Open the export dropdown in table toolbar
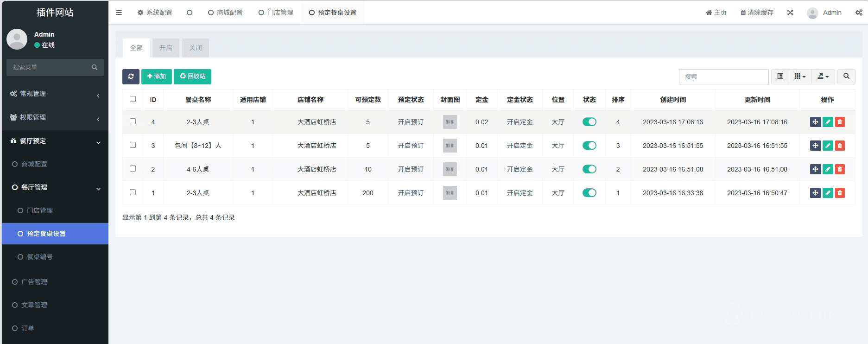The height and width of the screenshot is (344, 868). (x=823, y=76)
